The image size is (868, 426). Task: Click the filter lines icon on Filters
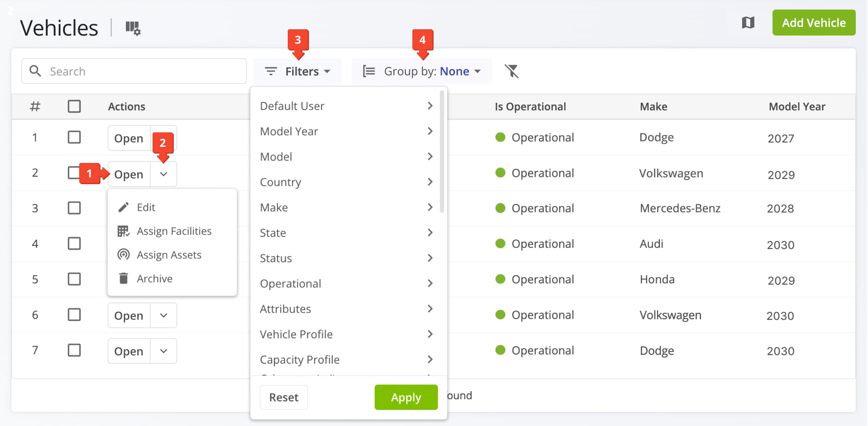[x=271, y=71]
